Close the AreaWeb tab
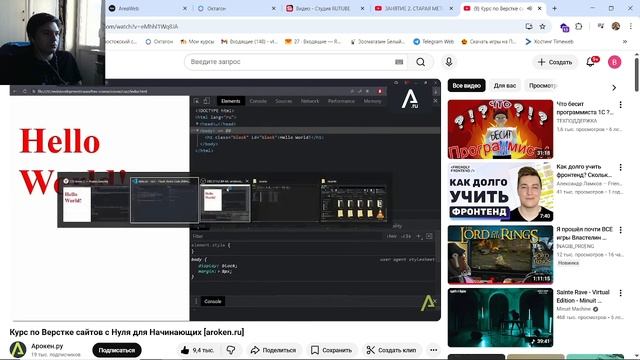The width and height of the screenshot is (640, 360). (x=184, y=8)
